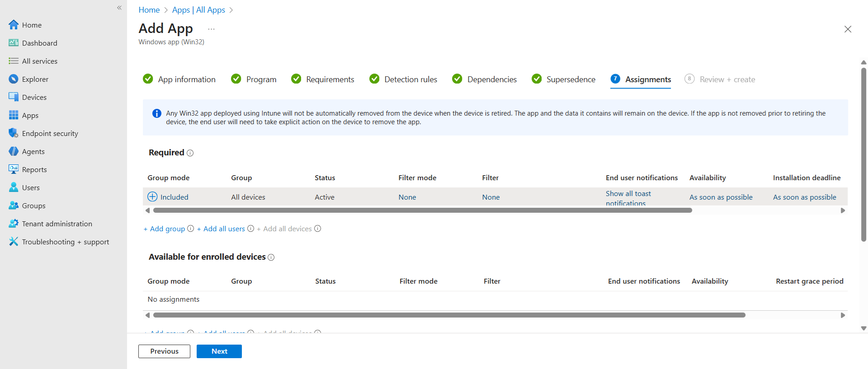The height and width of the screenshot is (369, 868).
Task: Open Troubleshooting + support tools icon
Action: (x=13, y=242)
